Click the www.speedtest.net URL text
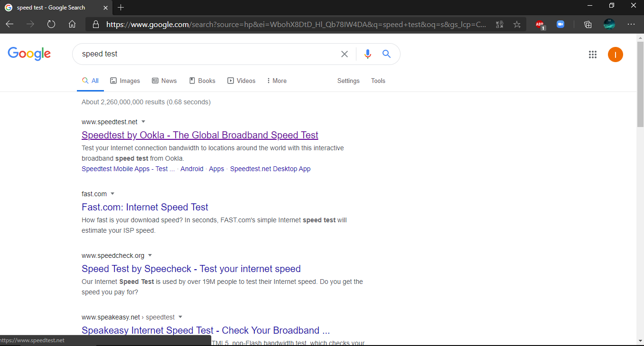This screenshot has width=644, height=346. point(110,122)
